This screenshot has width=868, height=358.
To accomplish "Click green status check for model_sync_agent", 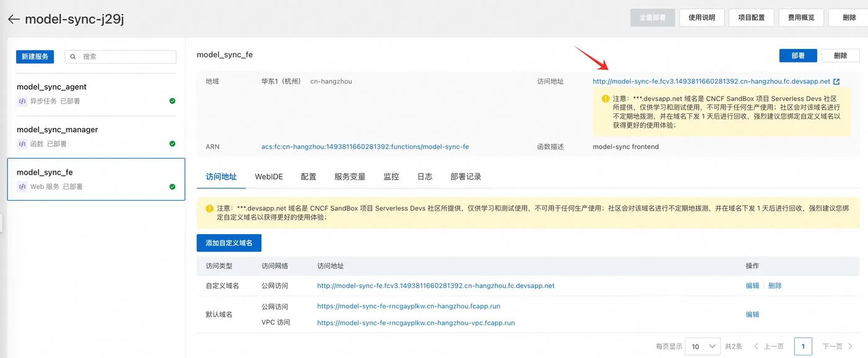I will click(x=172, y=101).
